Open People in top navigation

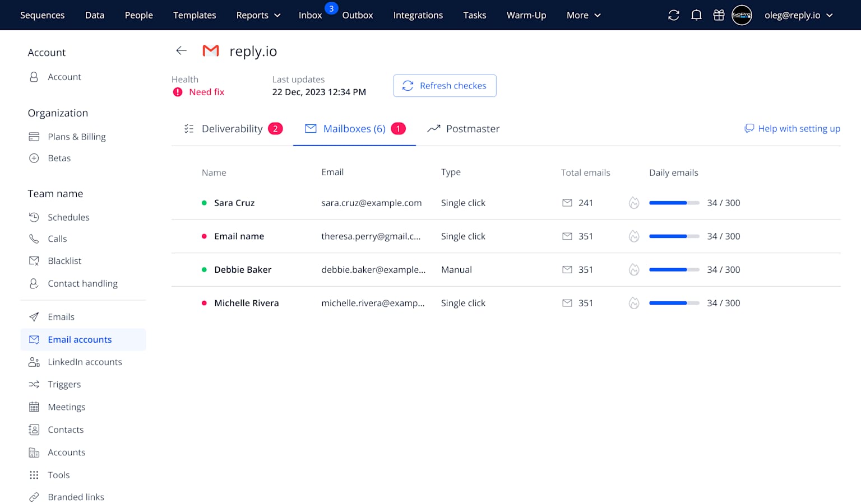tap(139, 15)
